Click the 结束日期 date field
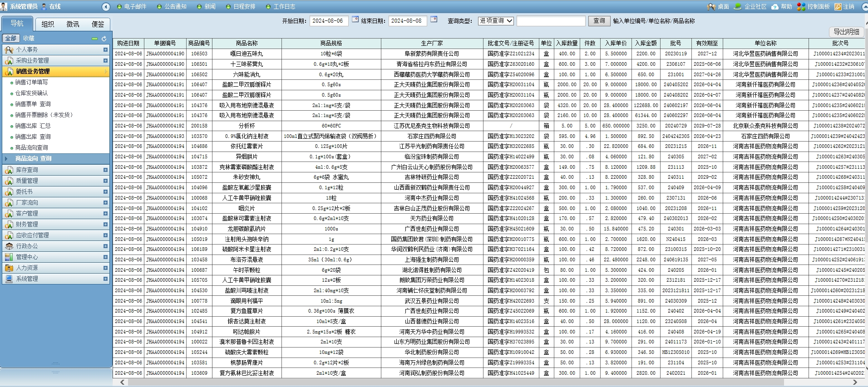The image size is (868, 387). coord(407,21)
